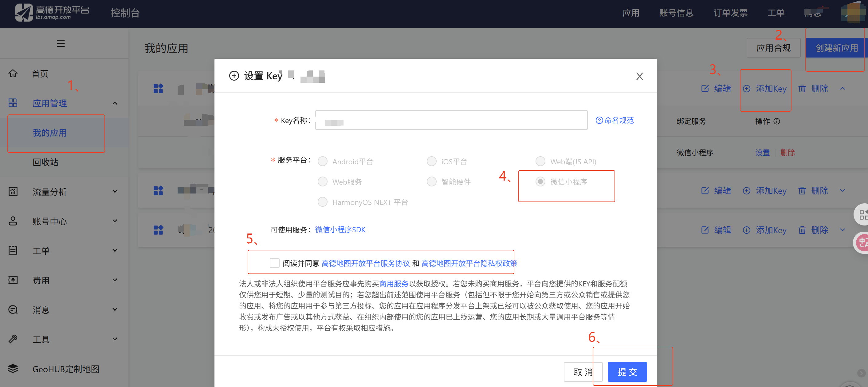Click the 账号中心 person icon
The height and width of the screenshot is (387, 868).
(x=13, y=221)
